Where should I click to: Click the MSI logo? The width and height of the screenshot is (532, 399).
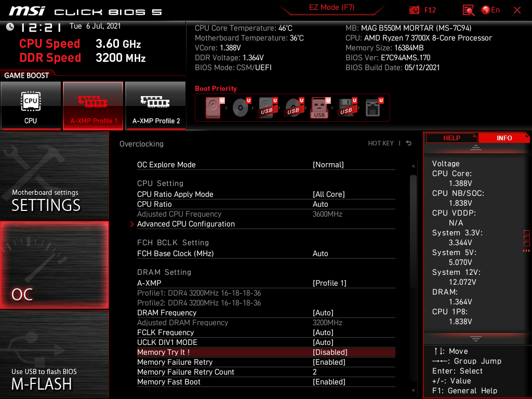click(27, 11)
